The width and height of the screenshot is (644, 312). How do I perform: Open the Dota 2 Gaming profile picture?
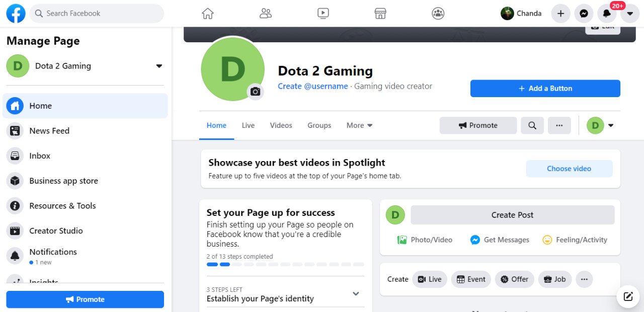(x=232, y=69)
